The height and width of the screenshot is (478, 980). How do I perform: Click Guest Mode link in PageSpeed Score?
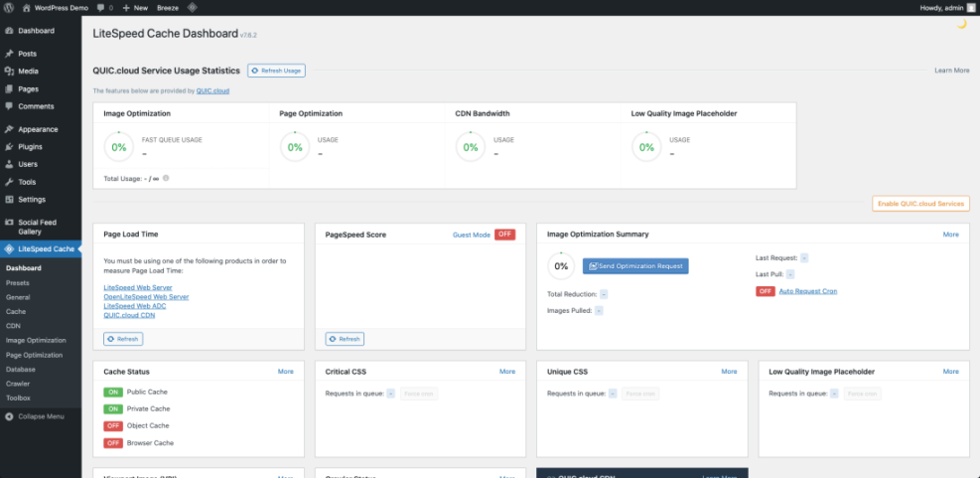coord(472,235)
